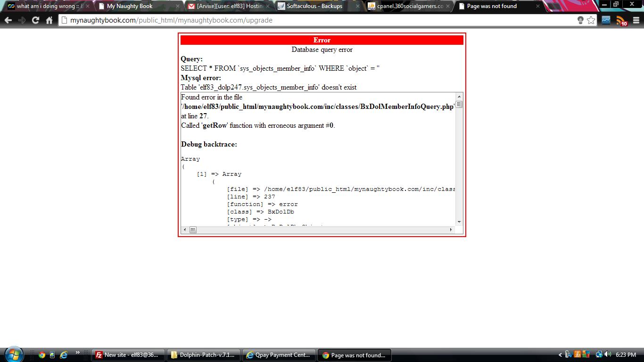Open FileZilla New site taskbar button
Screen dimensions: 644x362
[x=128, y=355]
